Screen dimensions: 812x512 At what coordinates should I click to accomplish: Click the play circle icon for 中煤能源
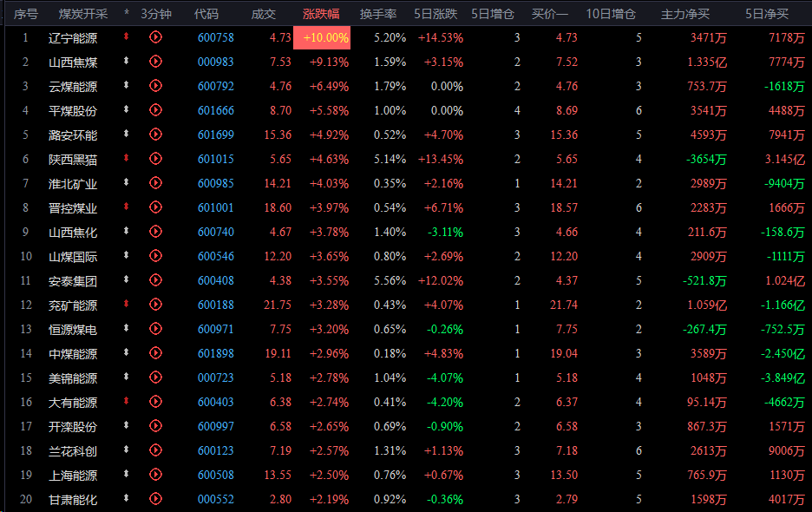click(x=156, y=353)
